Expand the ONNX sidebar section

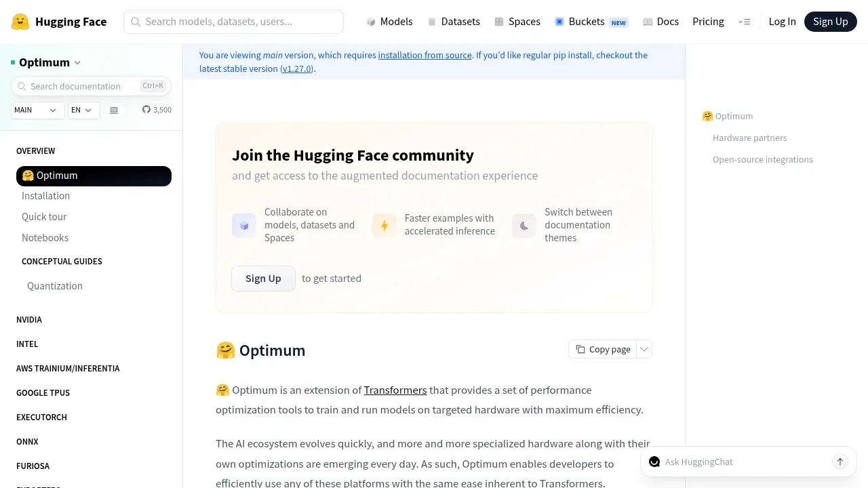pos(27,442)
